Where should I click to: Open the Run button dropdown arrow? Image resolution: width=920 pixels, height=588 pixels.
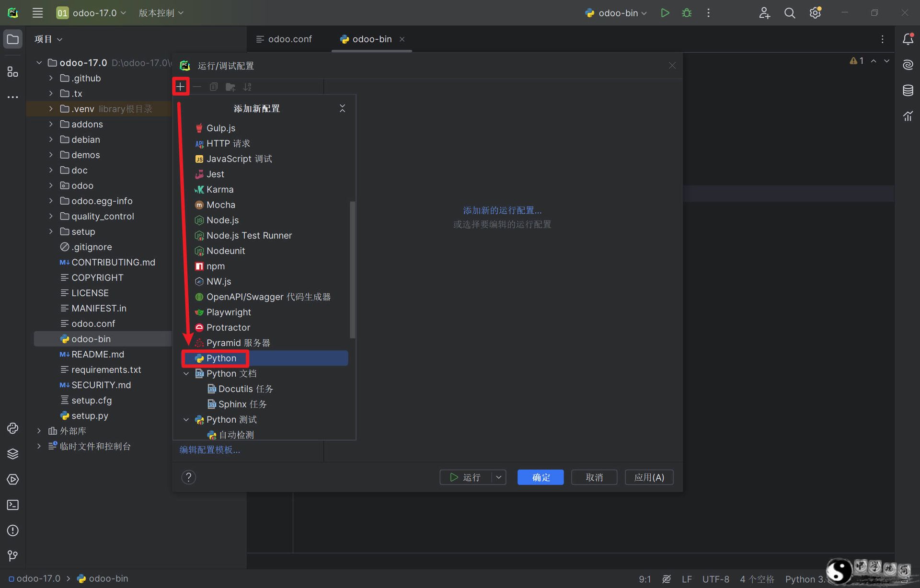[499, 477]
